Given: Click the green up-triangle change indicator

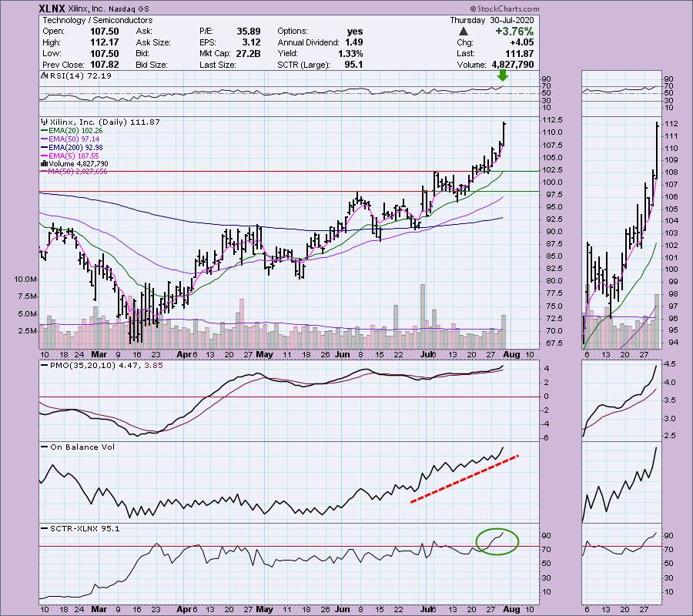Looking at the screenshot, I should click(463, 32).
